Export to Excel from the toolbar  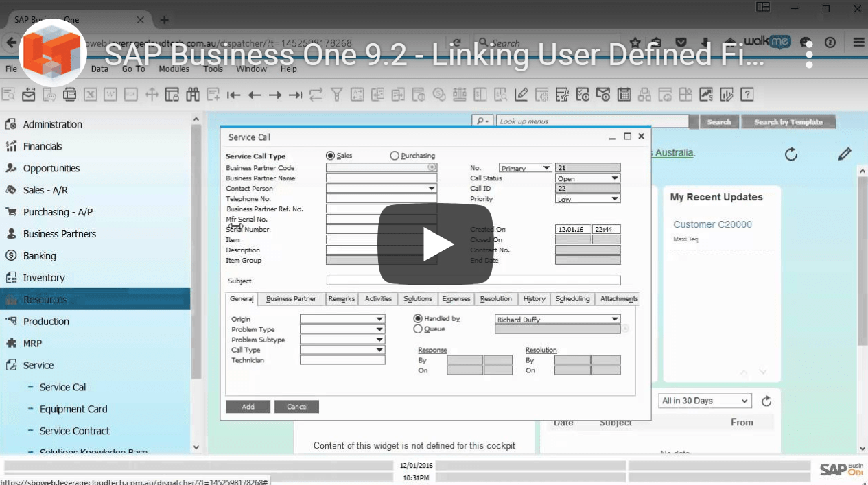(x=90, y=95)
